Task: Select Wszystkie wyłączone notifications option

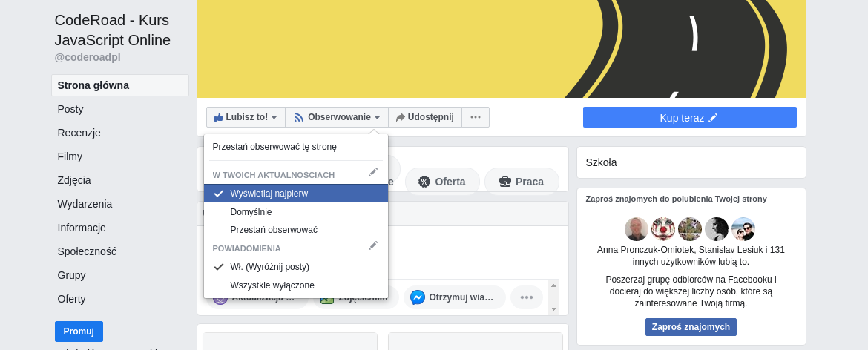Action: 295,285
